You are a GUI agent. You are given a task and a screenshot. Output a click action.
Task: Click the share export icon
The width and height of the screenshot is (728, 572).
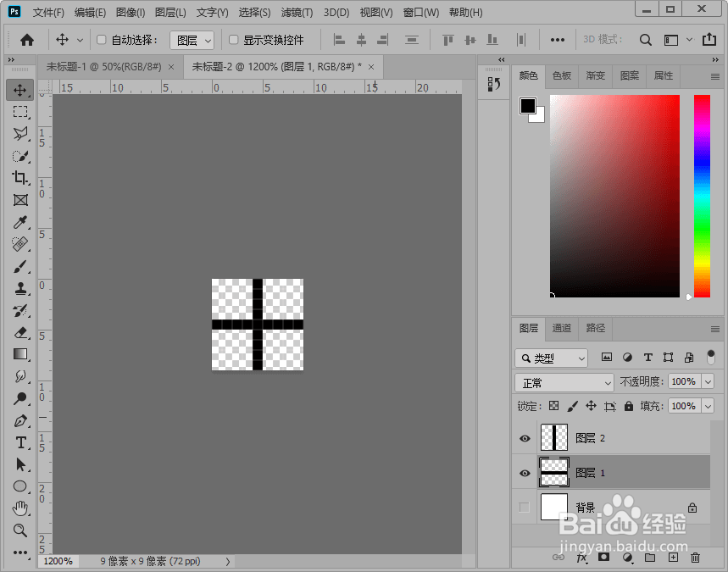pyautogui.click(x=709, y=40)
